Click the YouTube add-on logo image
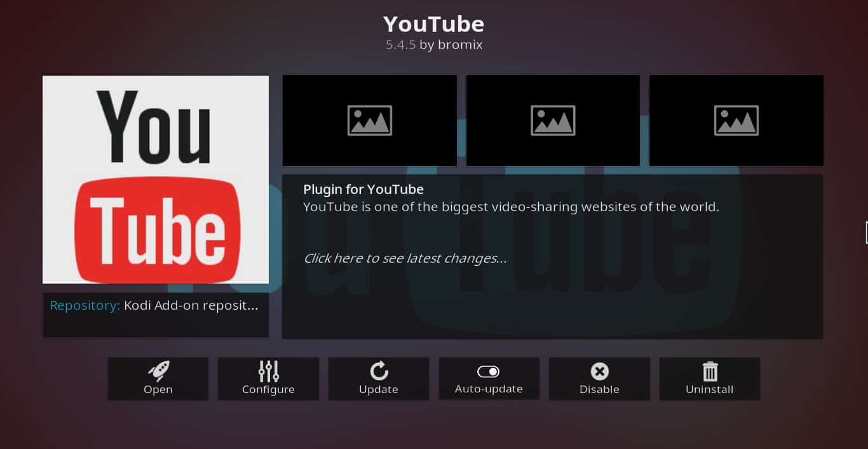Image resolution: width=868 pixels, height=449 pixels. 156,179
